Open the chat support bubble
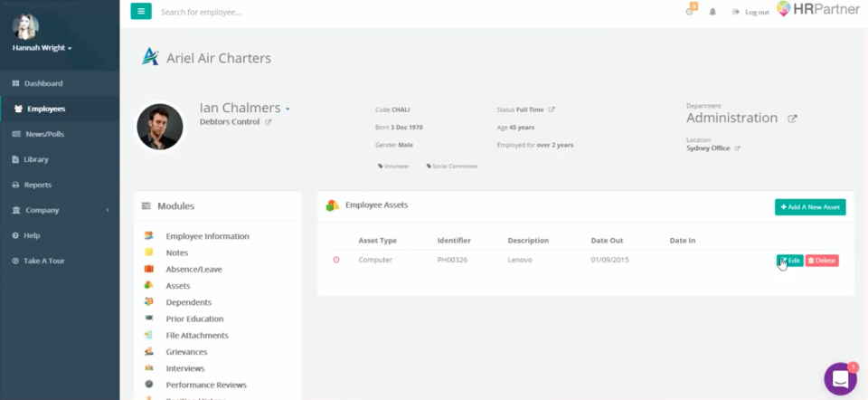 point(840,378)
